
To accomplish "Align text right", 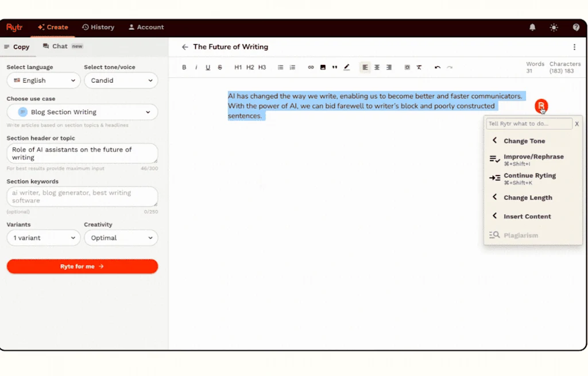I will (x=389, y=67).
